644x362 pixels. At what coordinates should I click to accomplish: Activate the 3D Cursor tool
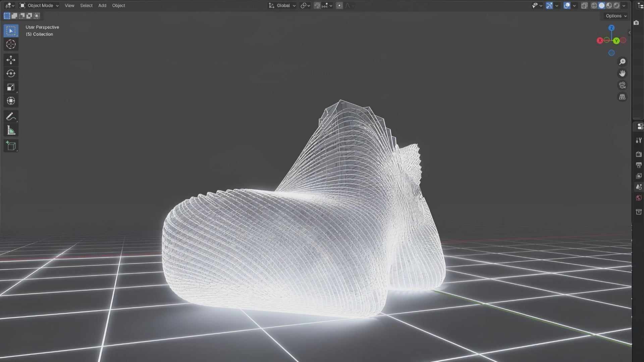pyautogui.click(x=11, y=44)
